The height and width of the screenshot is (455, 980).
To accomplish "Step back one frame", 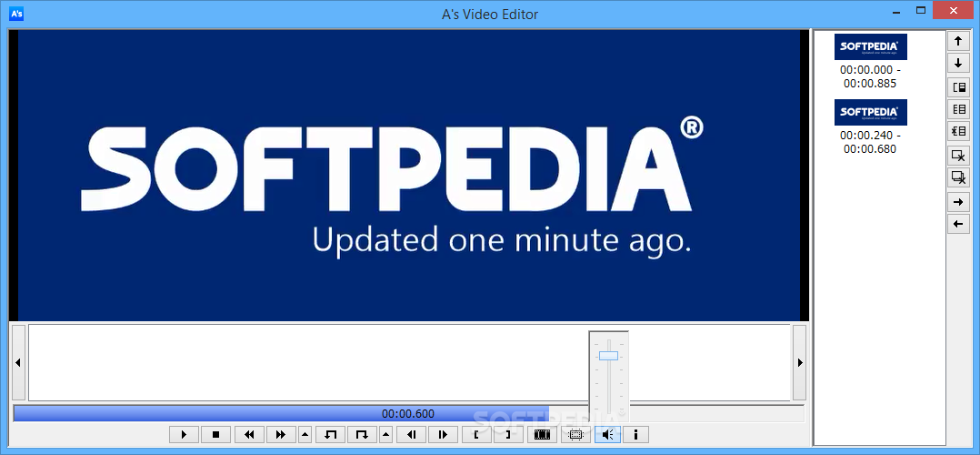I will 411,434.
